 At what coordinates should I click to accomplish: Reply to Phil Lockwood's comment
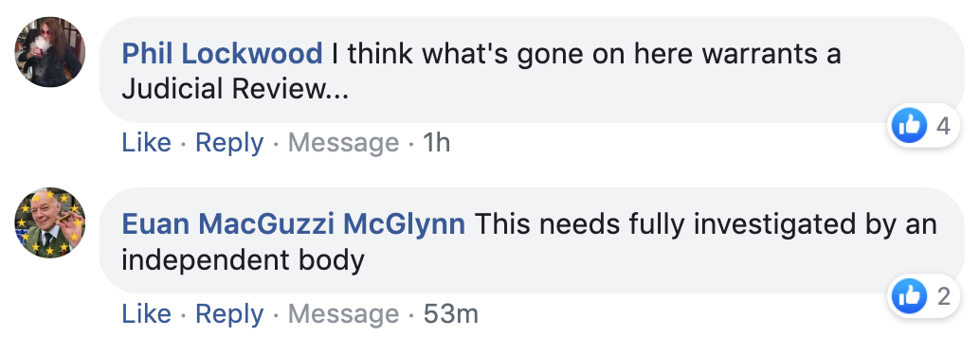click(x=229, y=144)
